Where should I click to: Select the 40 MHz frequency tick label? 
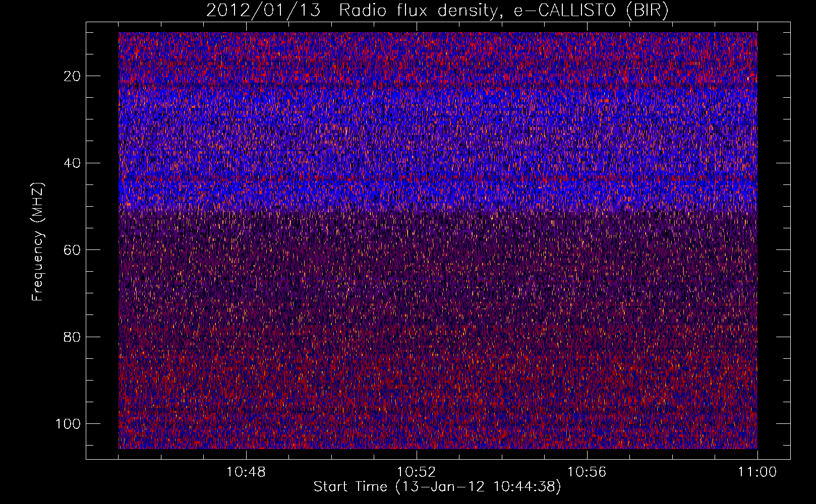(72, 163)
